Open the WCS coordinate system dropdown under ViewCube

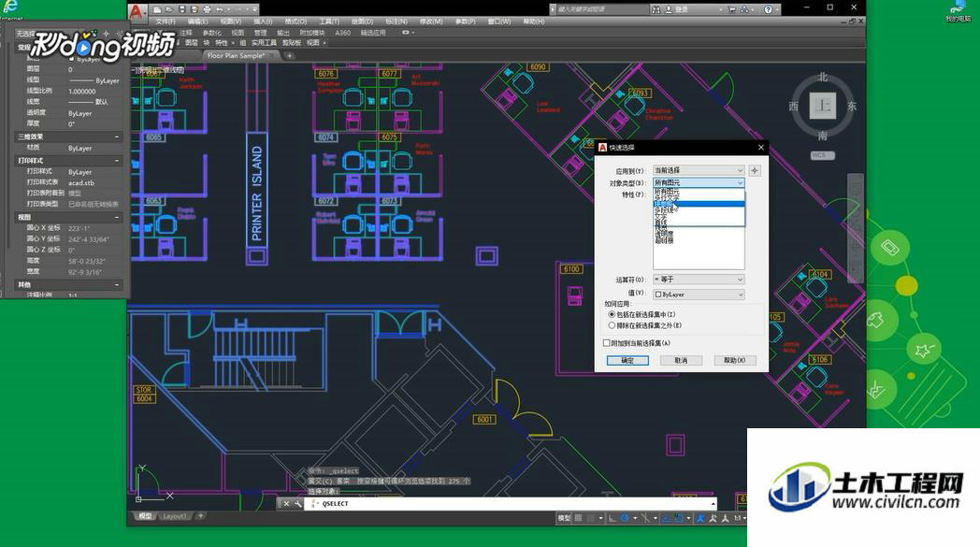click(x=823, y=155)
